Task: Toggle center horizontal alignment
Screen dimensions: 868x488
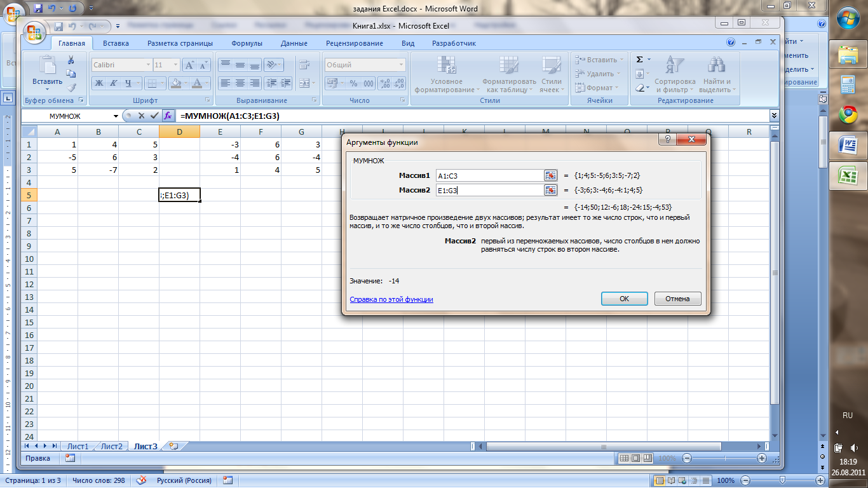Action: tap(240, 83)
